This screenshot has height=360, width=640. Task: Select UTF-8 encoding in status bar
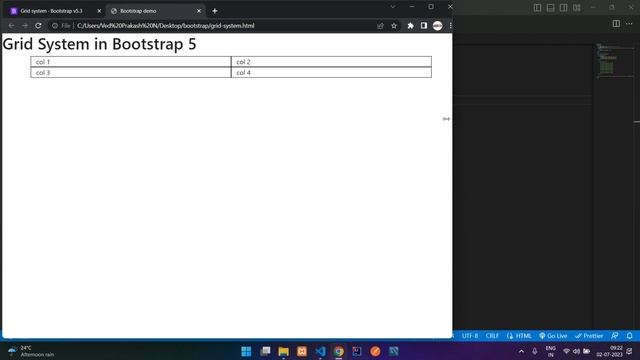[x=470, y=336]
